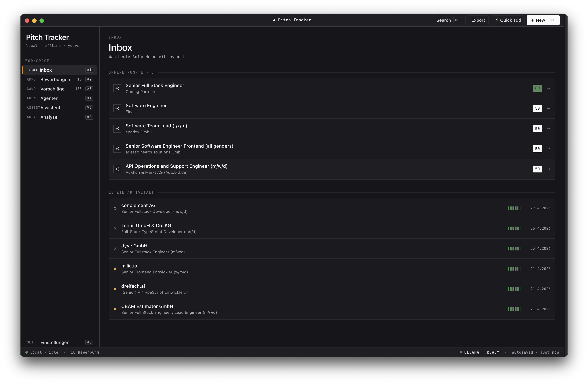Open Search in the title bar
The image size is (588, 384).
(x=449, y=20)
